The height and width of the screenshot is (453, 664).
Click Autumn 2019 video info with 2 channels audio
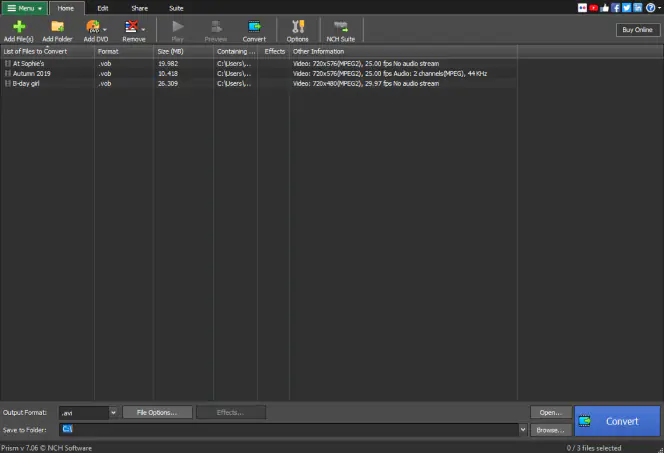[390, 73]
